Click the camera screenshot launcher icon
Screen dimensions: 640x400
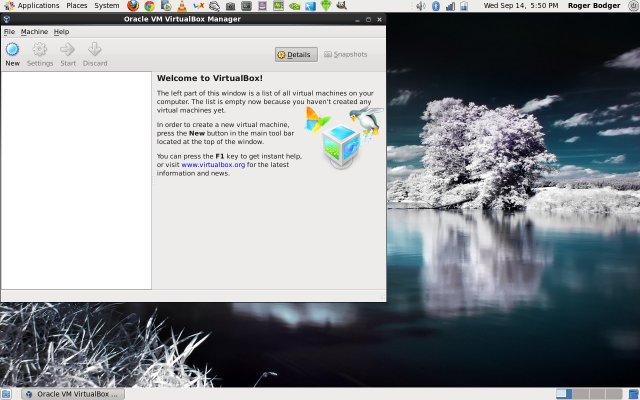coord(230,6)
